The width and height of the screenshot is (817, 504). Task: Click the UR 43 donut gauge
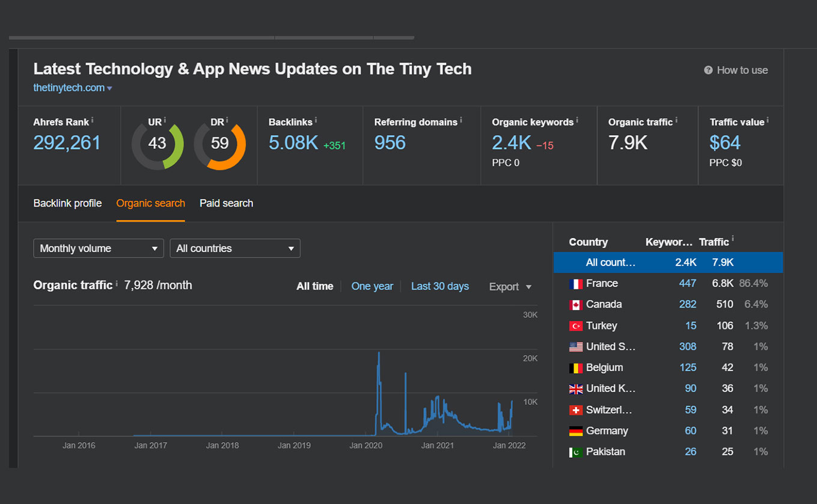tap(158, 144)
